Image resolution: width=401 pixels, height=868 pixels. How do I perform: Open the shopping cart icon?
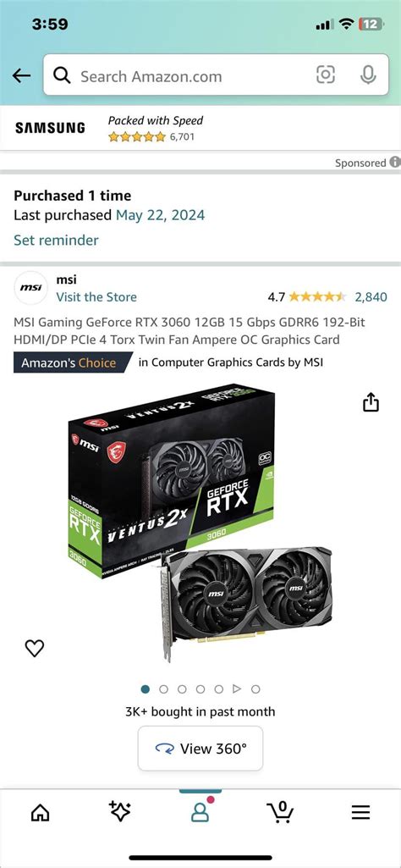(280, 811)
